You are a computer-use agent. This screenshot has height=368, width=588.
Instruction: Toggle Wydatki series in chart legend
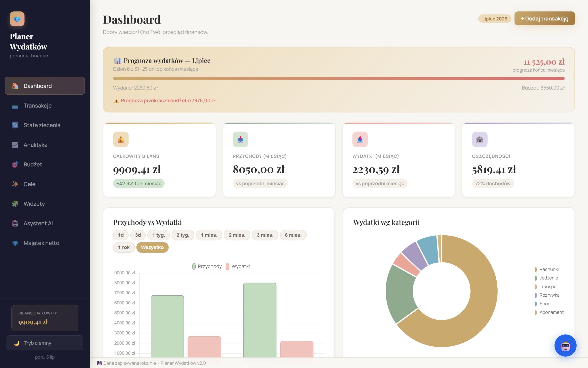click(x=238, y=266)
